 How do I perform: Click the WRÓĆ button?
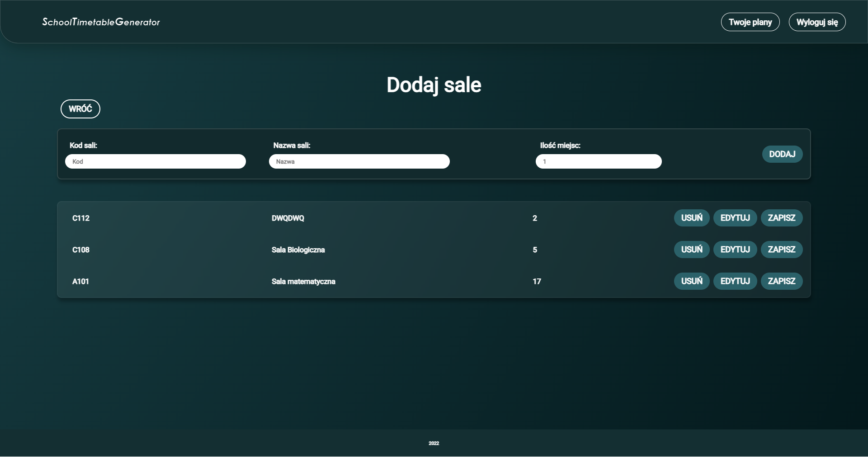80,109
